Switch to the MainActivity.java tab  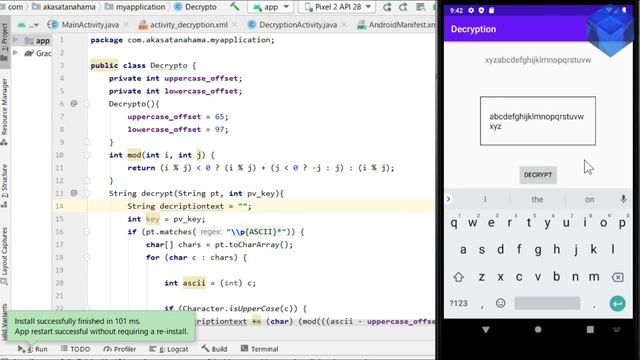click(x=90, y=25)
